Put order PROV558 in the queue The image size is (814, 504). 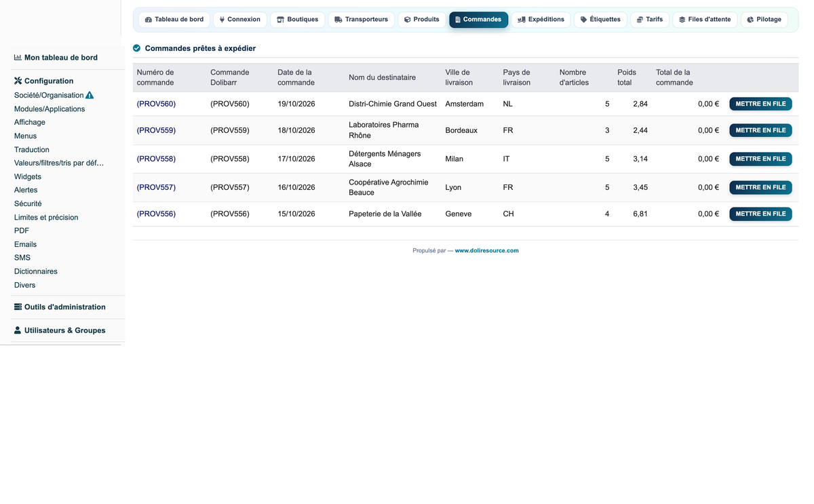pos(760,159)
